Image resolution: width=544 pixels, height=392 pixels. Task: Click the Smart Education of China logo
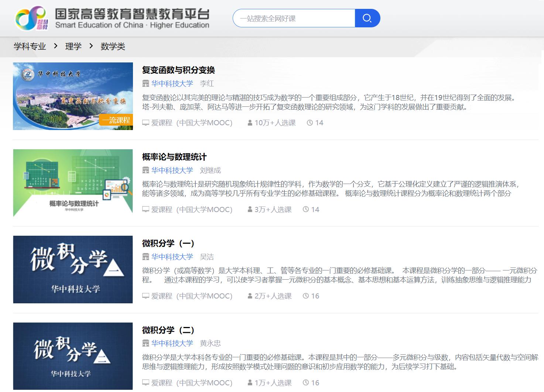(32, 18)
